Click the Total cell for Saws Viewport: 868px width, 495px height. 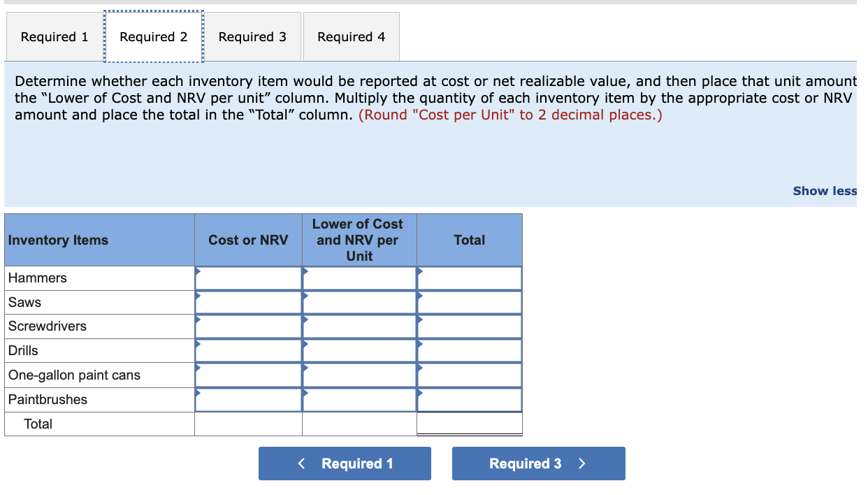click(469, 302)
